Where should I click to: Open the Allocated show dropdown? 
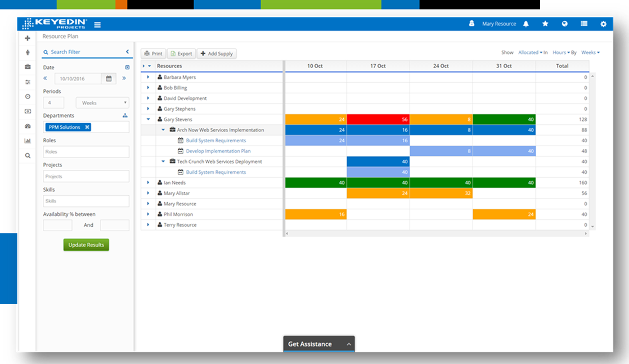coord(530,52)
